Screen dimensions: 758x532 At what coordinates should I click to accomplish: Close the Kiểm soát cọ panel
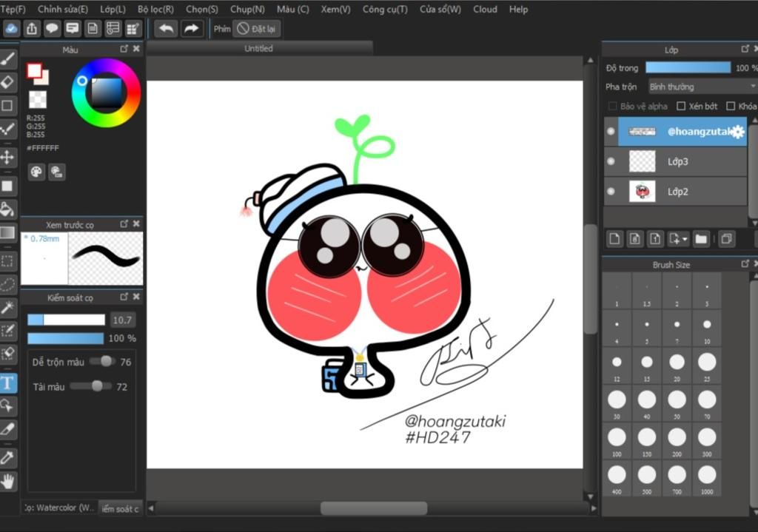[136, 297]
